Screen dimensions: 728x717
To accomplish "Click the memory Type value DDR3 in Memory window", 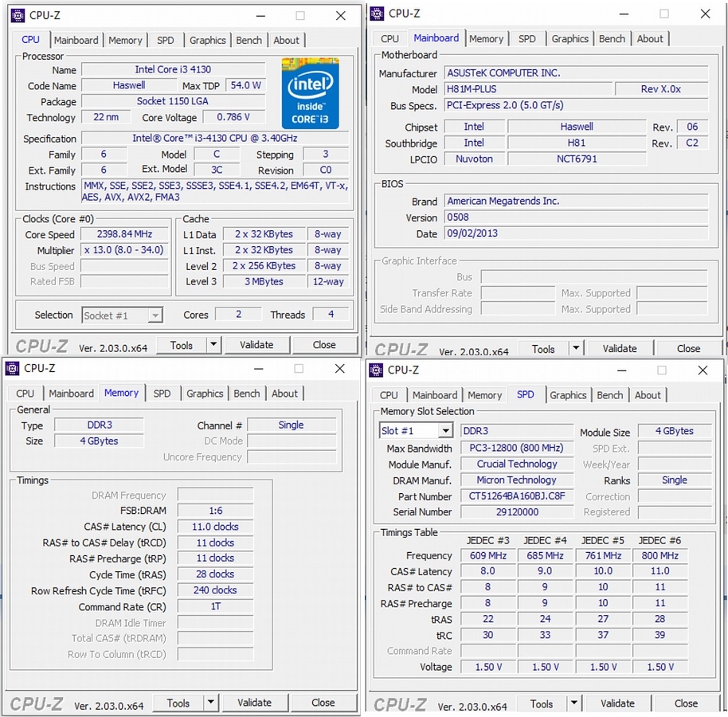I will 100,425.
